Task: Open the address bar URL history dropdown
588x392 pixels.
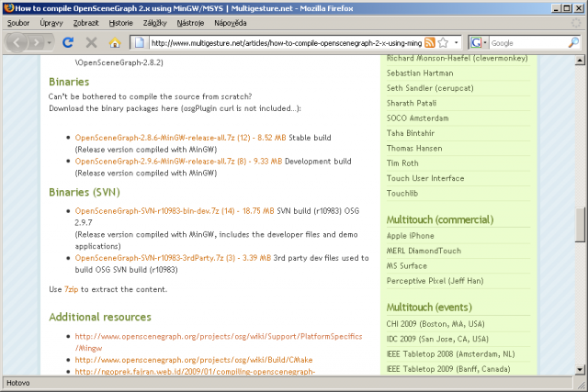Action: coord(456,43)
